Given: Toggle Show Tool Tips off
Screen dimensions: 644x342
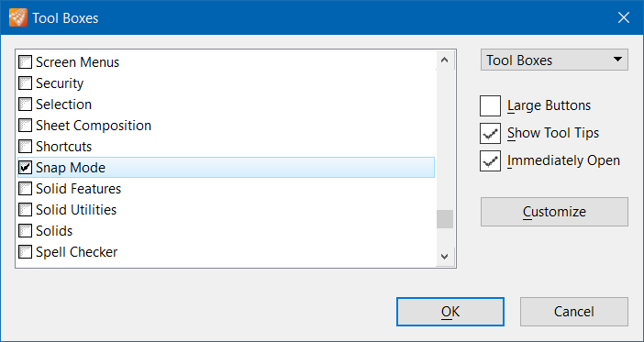Looking at the screenshot, I should (490, 134).
